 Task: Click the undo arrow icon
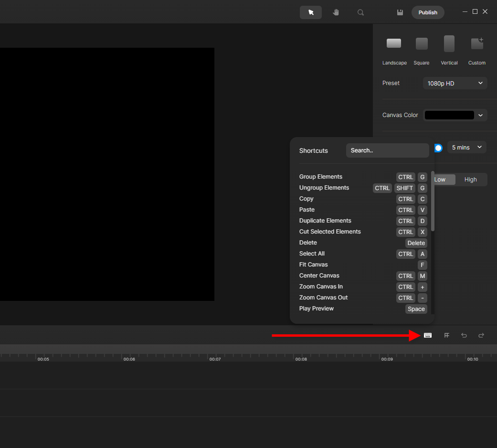coord(464,335)
